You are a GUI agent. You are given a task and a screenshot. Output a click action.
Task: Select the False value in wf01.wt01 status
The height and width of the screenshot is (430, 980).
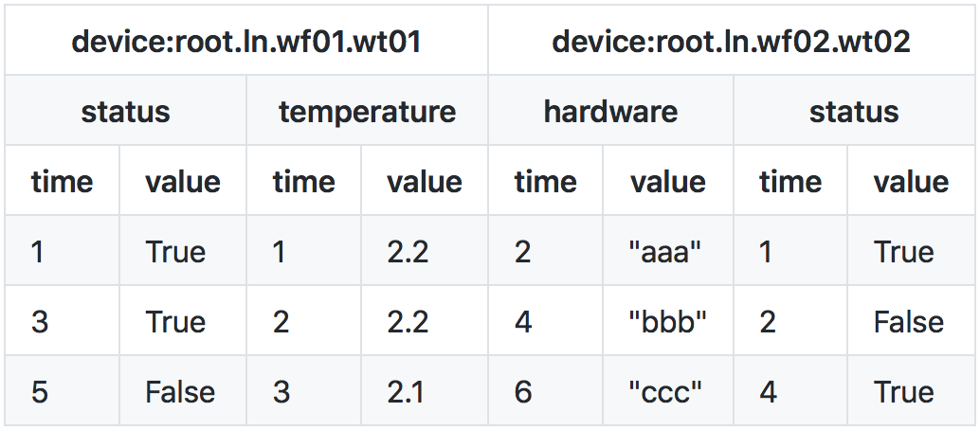tap(180, 392)
